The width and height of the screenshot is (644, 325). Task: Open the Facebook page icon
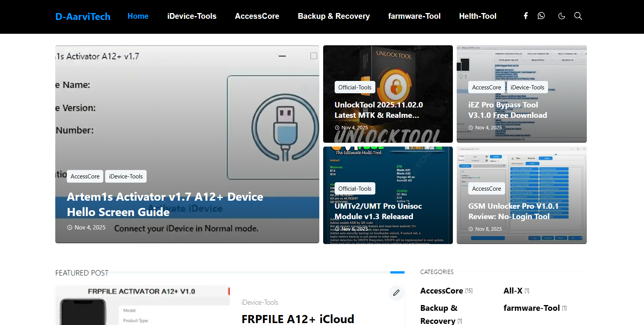pos(526,16)
